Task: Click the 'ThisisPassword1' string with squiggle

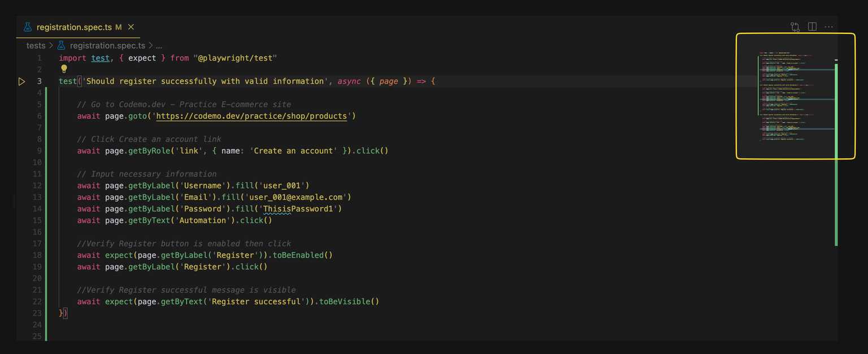Action: click(301, 209)
